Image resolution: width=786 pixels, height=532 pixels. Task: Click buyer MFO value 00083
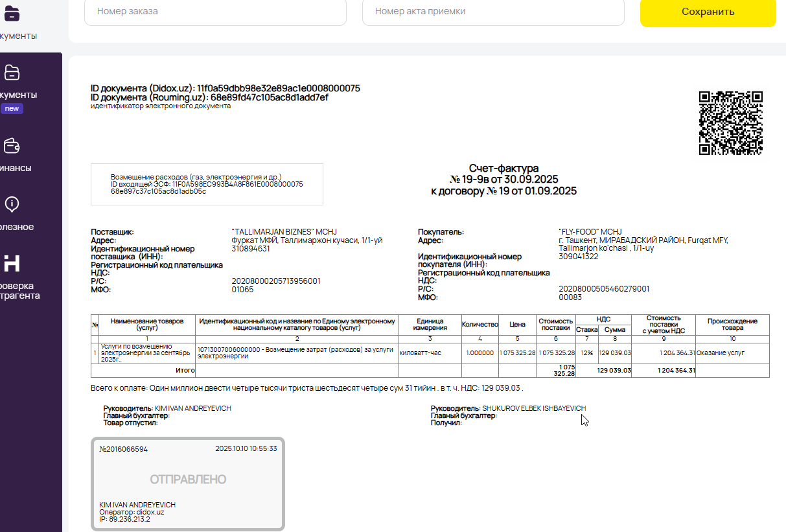click(x=570, y=297)
